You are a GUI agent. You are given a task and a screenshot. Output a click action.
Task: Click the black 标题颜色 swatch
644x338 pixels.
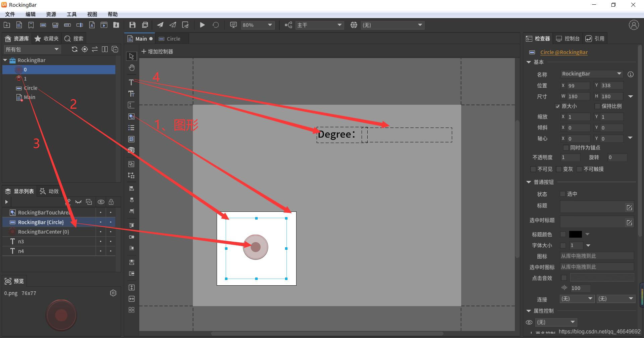pos(576,234)
